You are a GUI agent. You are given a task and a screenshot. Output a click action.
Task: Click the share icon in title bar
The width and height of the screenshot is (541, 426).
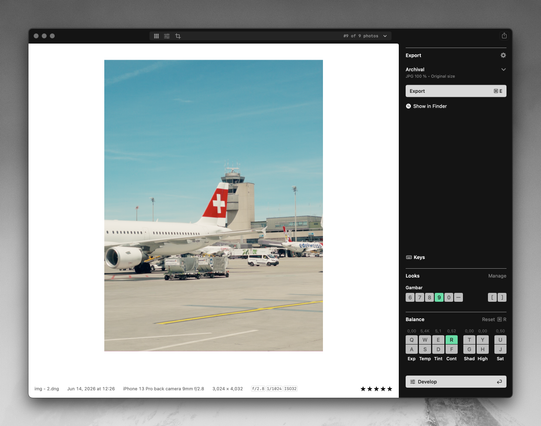coord(504,36)
